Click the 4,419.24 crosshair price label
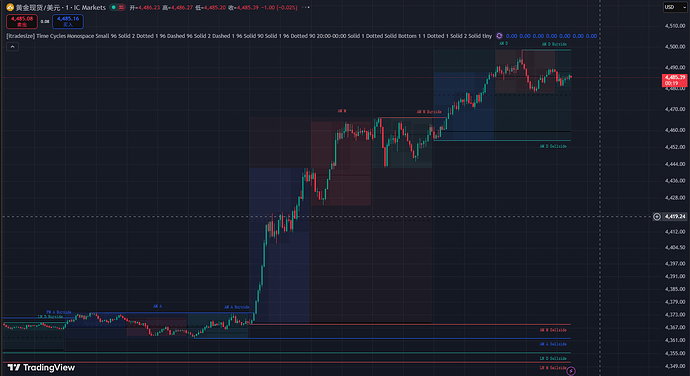The image size is (690, 376). click(x=675, y=217)
